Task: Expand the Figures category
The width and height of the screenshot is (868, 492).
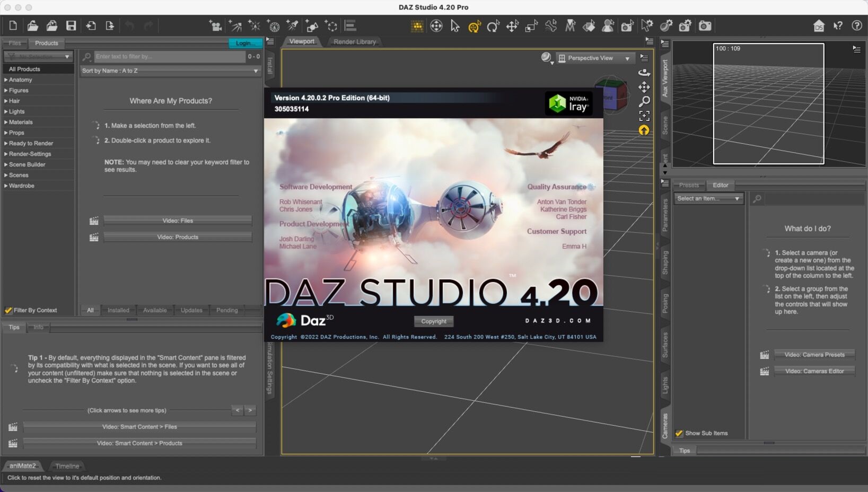Action: (6, 90)
